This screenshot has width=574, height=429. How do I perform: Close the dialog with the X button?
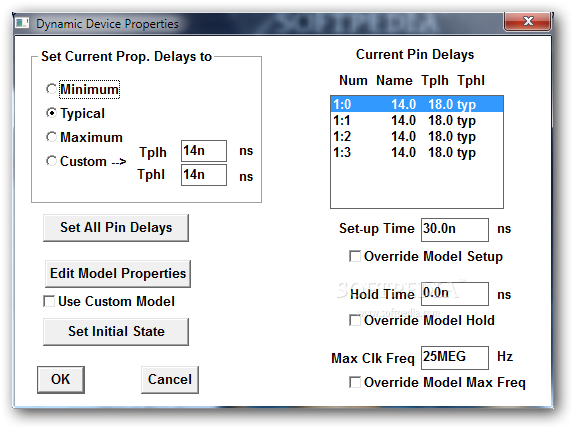click(528, 21)
